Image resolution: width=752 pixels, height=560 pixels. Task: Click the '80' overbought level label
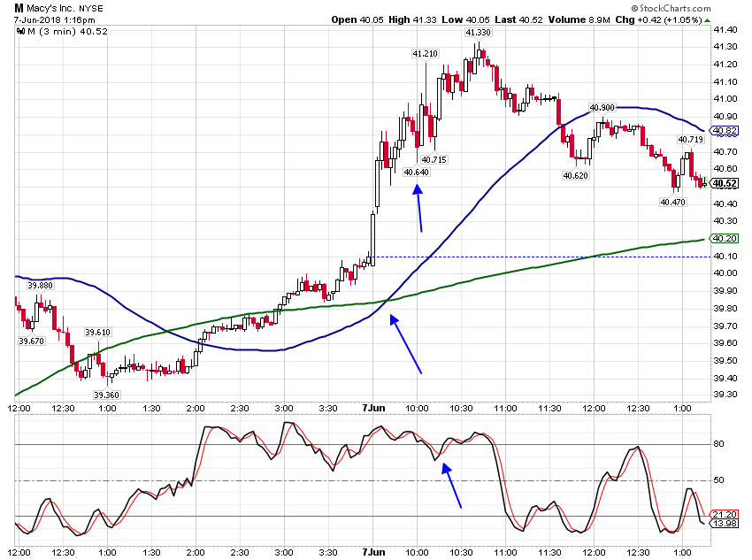pos(719,444)
